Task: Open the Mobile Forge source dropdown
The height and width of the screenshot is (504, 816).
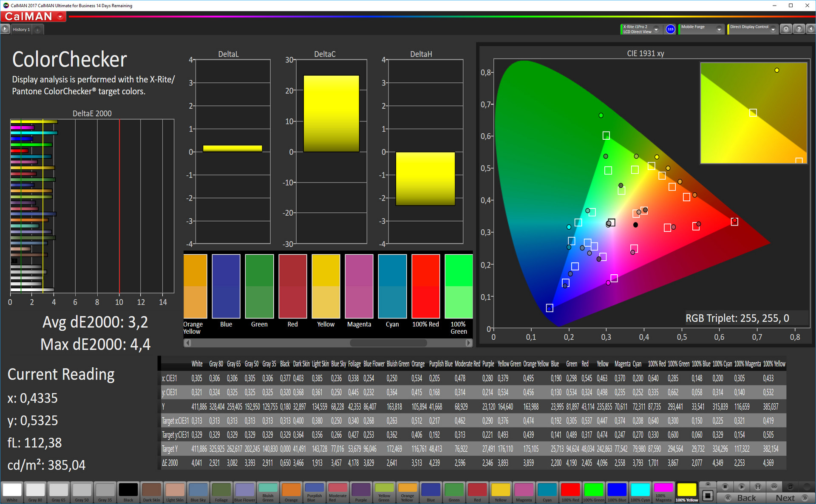Action: tap(701, 29)
